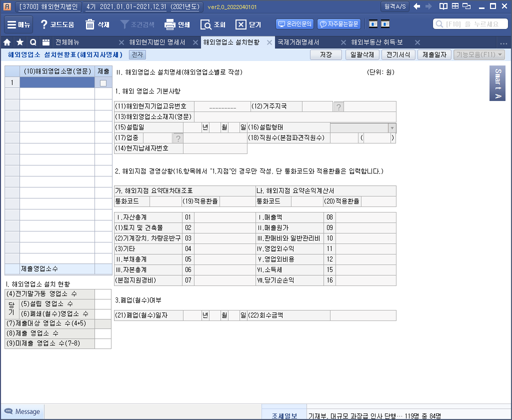Image resolution: width=512 pixels, height=420 pixels.
Task: Open 자주묻는질문 FAQ button
Action: 339,24
